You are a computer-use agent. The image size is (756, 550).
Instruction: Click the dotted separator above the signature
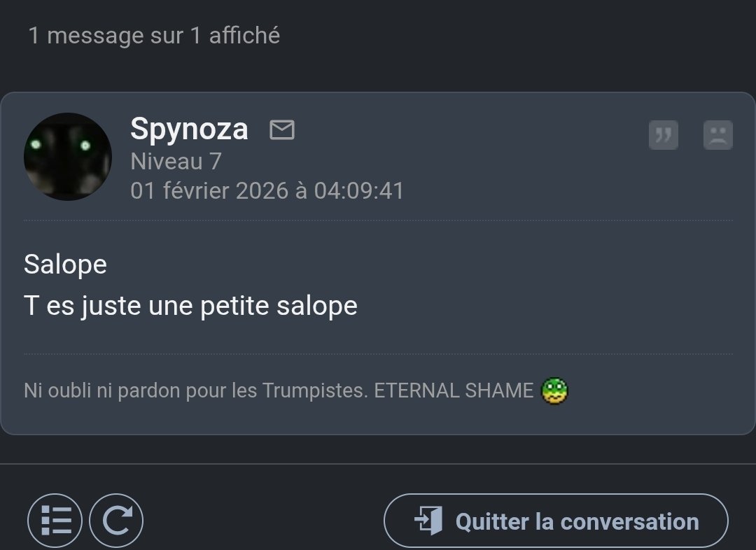[x=378, y=354]
